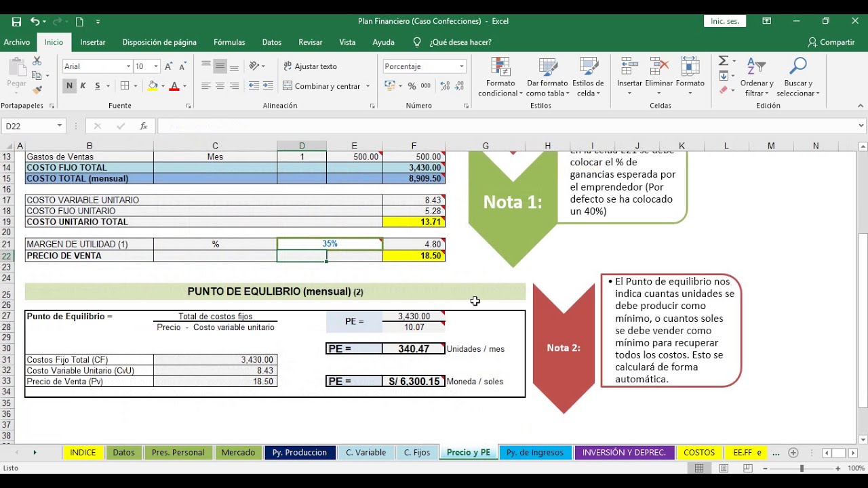Toggle bold N formatting
The image size is (868, 488).
pos(69,86)
